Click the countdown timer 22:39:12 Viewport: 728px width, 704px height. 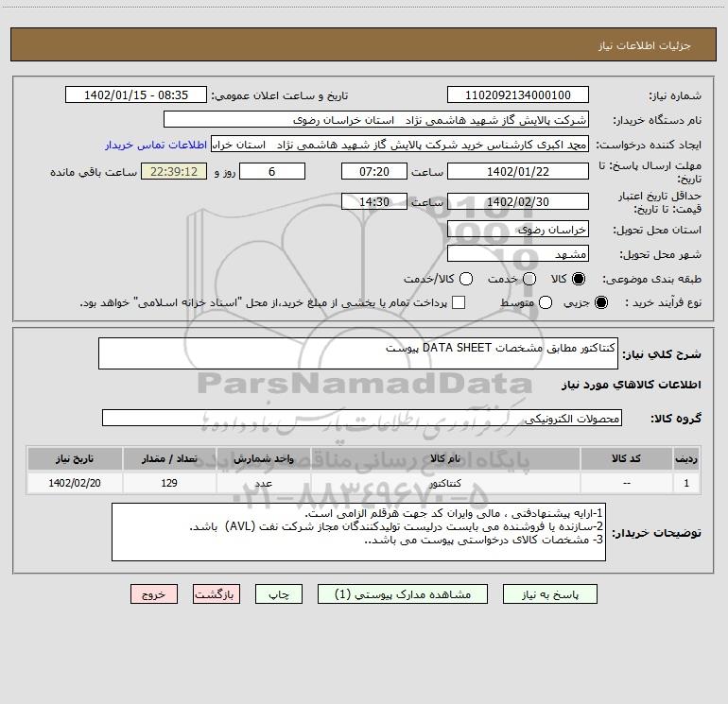click(x=174, y=171)
